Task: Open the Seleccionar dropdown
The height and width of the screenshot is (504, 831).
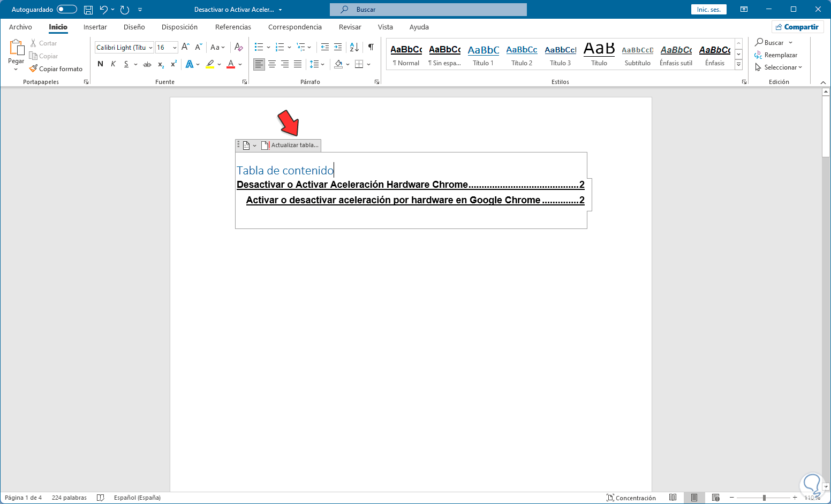Action: point(779,67)
